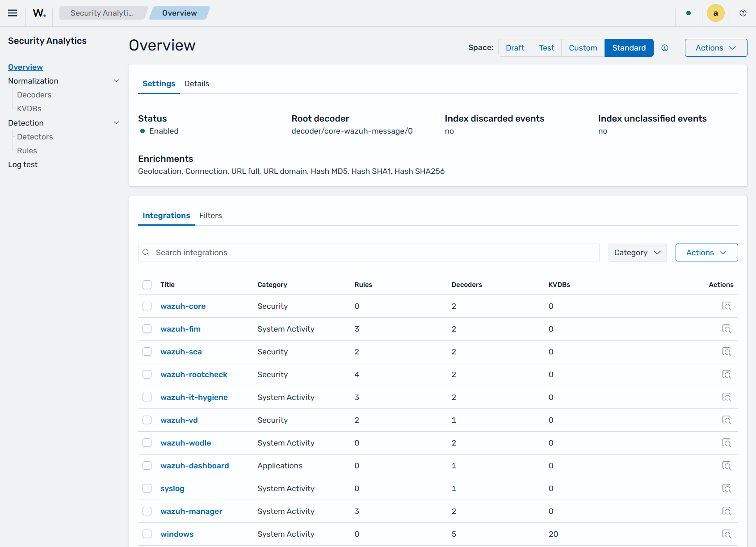Check the windows row checkbox
Image resolution: width=756 pixels, height=547 pixels.
[x=147, y=534]
